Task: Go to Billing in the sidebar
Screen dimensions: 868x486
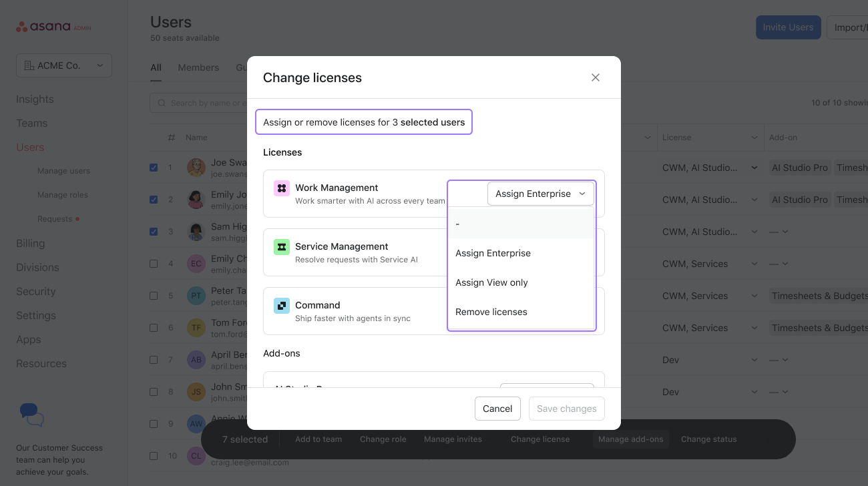Action: point(31,244)
